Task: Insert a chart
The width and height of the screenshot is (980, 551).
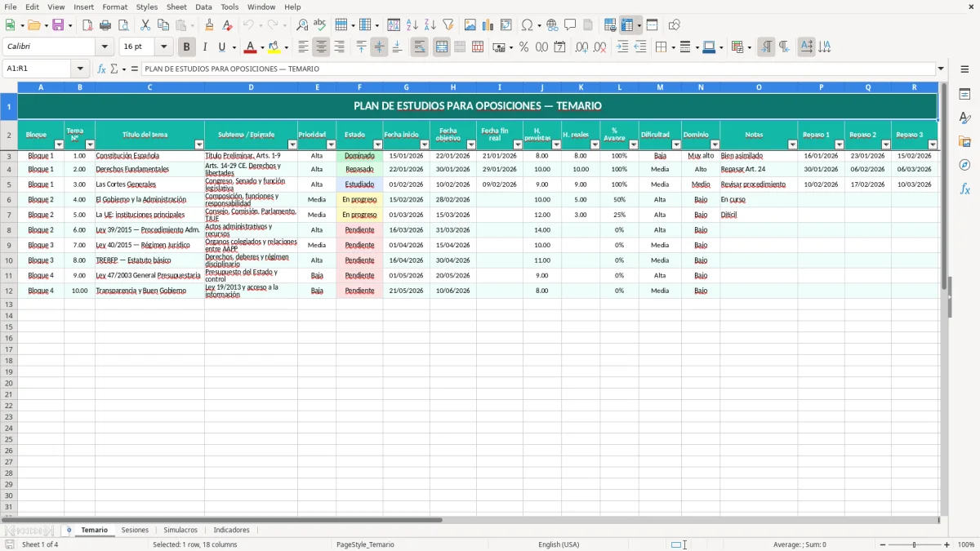Action: [488, 25]
